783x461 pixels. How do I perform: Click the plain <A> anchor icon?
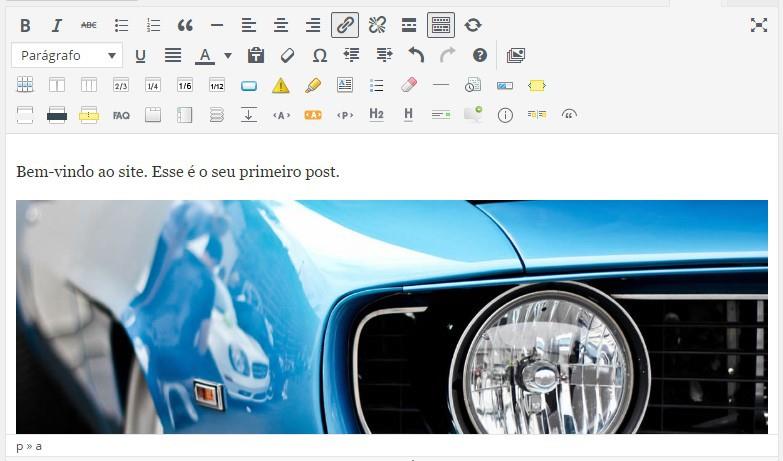point(281,115)
